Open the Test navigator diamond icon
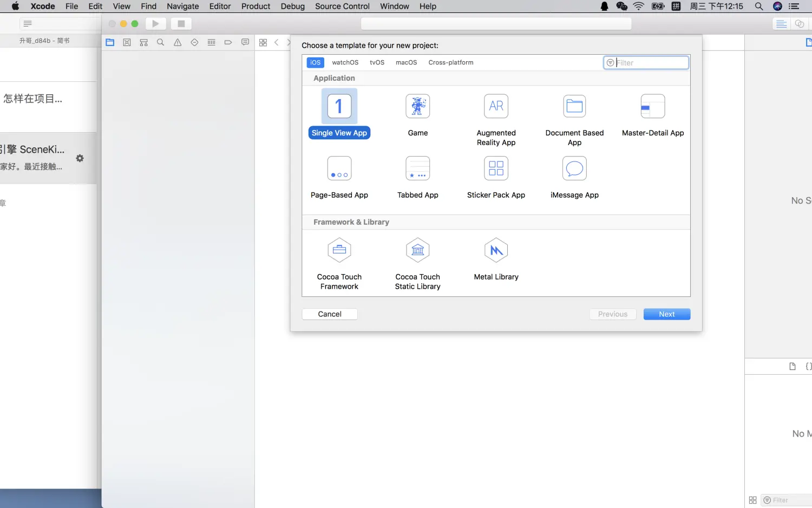This screenshot has width=812, height=508. coord(194,42)
